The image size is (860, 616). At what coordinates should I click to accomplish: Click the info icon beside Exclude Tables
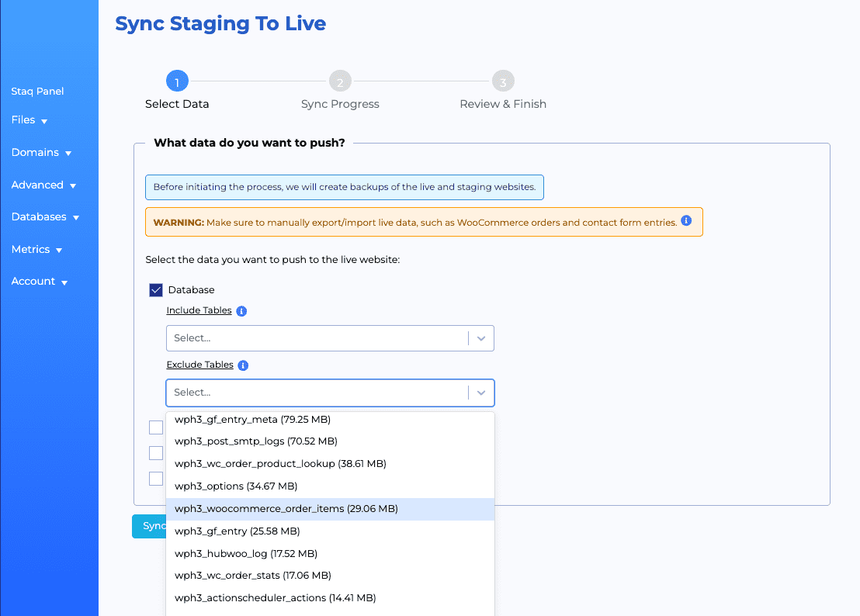[243, 365]
